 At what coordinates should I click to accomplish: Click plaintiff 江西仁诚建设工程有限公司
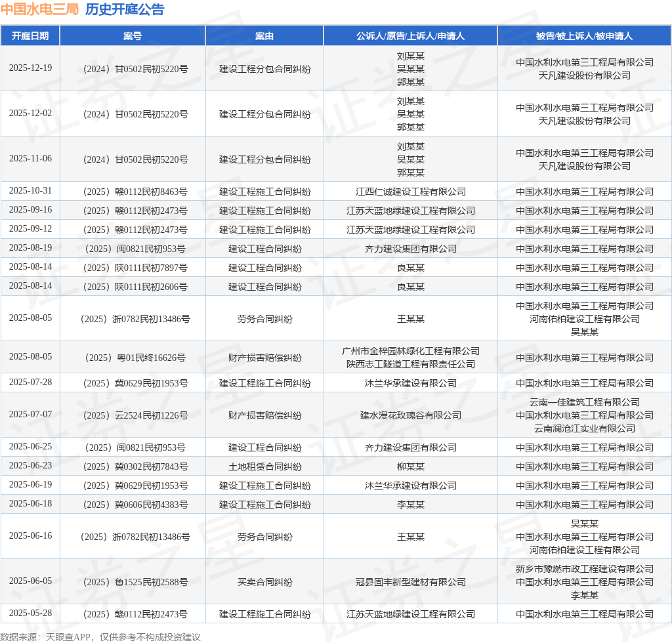pos(411,192)
